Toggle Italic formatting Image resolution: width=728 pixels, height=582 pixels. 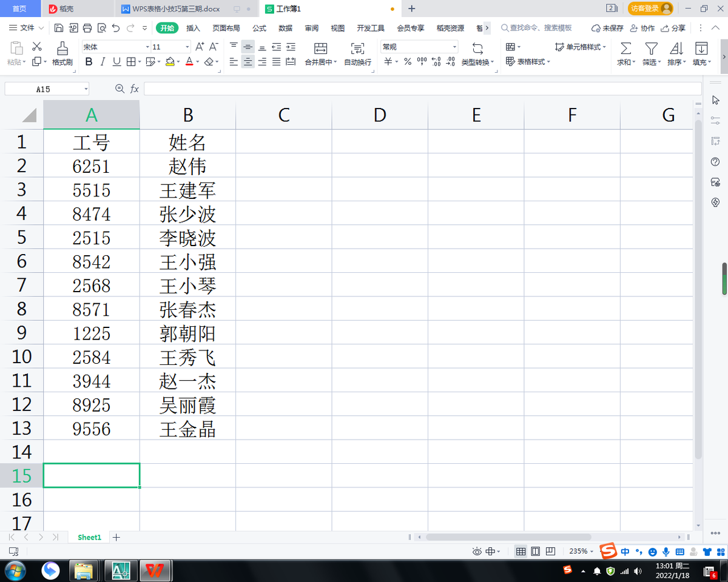pos(103,61)
